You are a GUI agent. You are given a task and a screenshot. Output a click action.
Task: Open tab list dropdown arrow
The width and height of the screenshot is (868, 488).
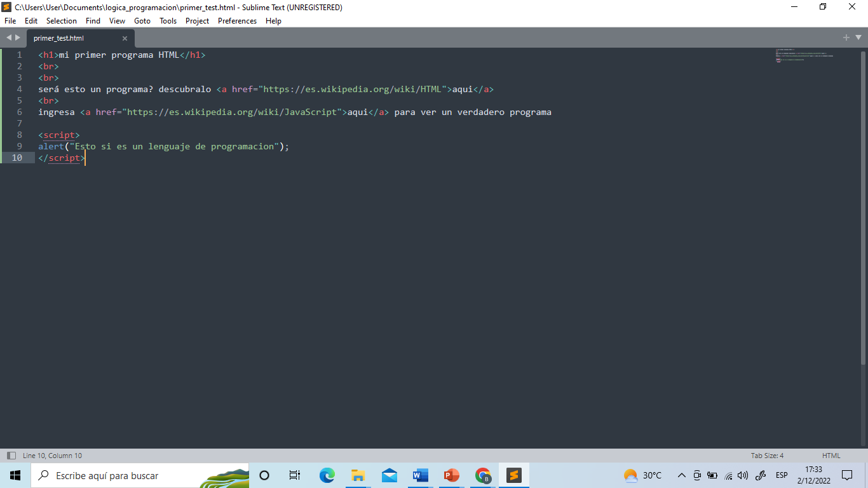coord(858,37)
